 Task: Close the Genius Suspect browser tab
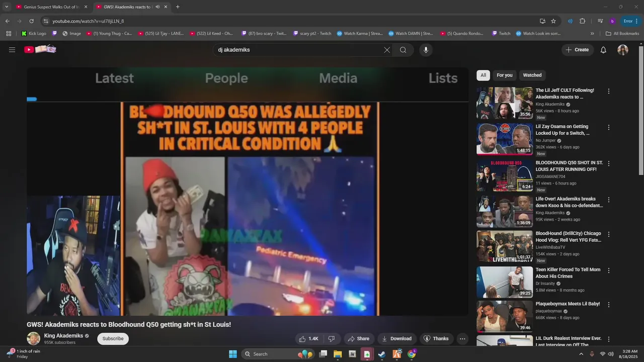coord(86,7)
